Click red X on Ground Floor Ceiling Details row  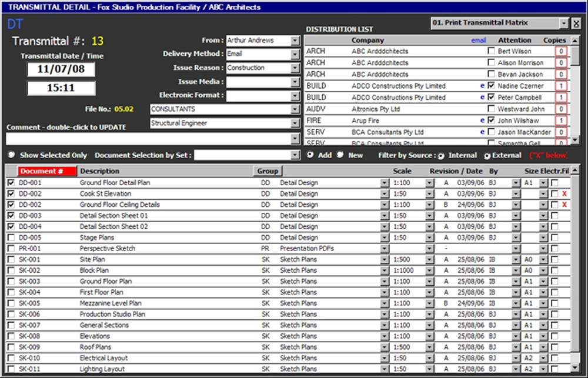pos(564,205)
